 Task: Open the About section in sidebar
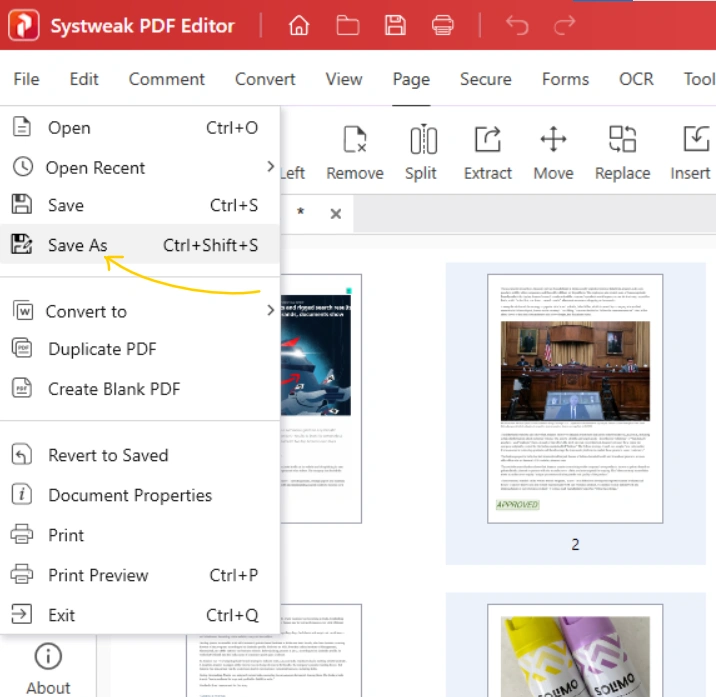pyautogui.click(x=48, y=669)
